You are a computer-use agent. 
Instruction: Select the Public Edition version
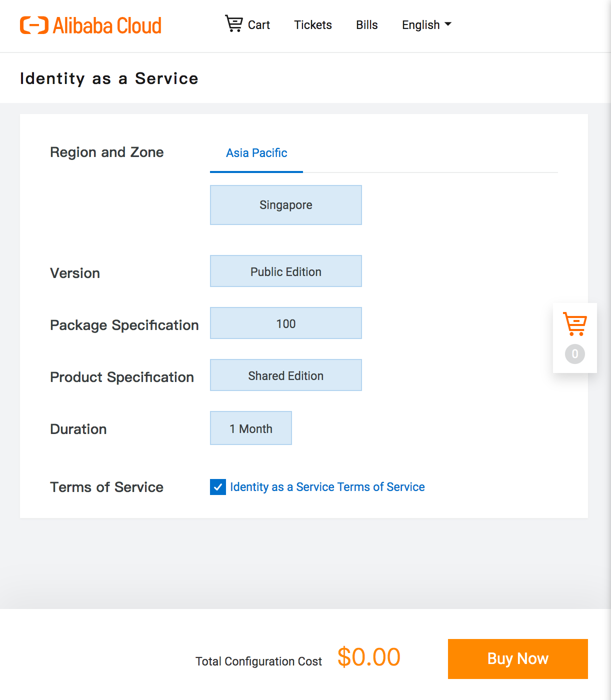tap(285, 271)
